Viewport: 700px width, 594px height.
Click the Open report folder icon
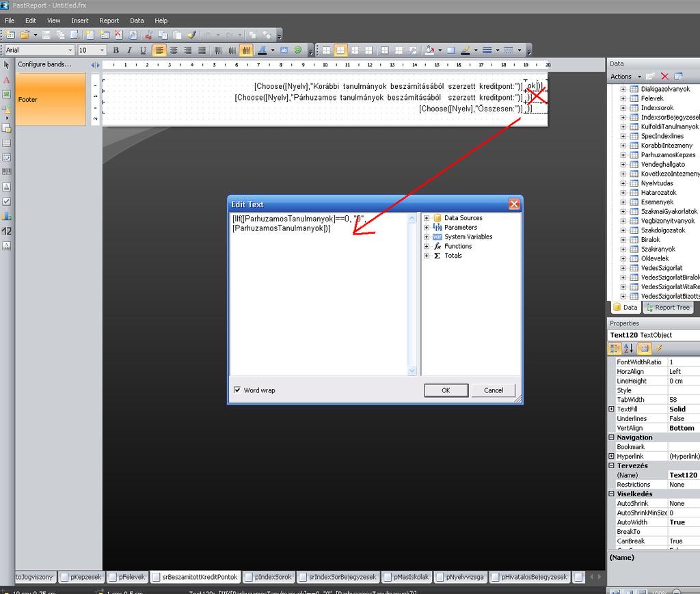25,35
